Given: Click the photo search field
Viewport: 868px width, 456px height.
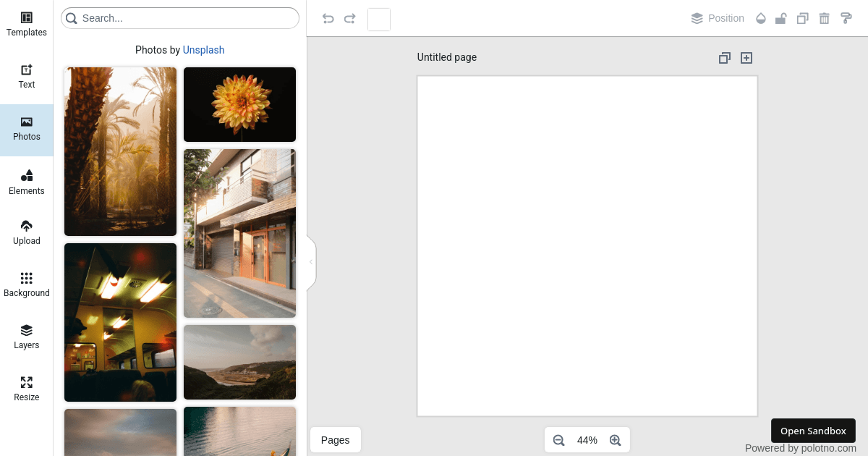Looking at the screenshot, I should [x=180, y=18].
